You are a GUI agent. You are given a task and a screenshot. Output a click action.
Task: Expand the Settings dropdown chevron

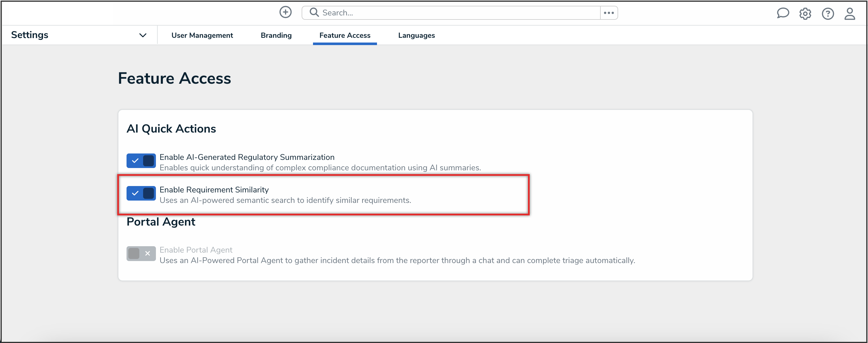143,35
